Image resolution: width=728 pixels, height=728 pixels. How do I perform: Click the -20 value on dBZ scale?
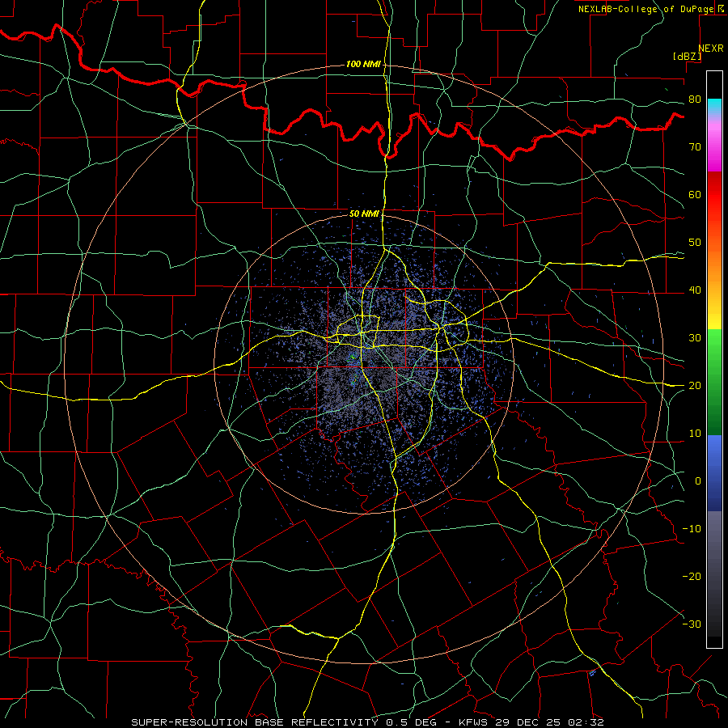[692, 577]
